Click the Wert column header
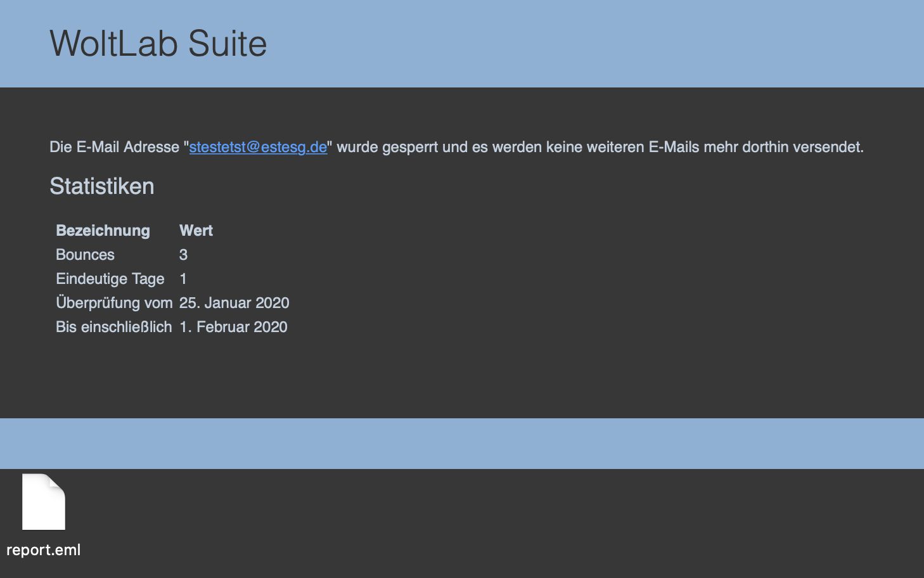The image size is (924, 578). coord(196,231)
